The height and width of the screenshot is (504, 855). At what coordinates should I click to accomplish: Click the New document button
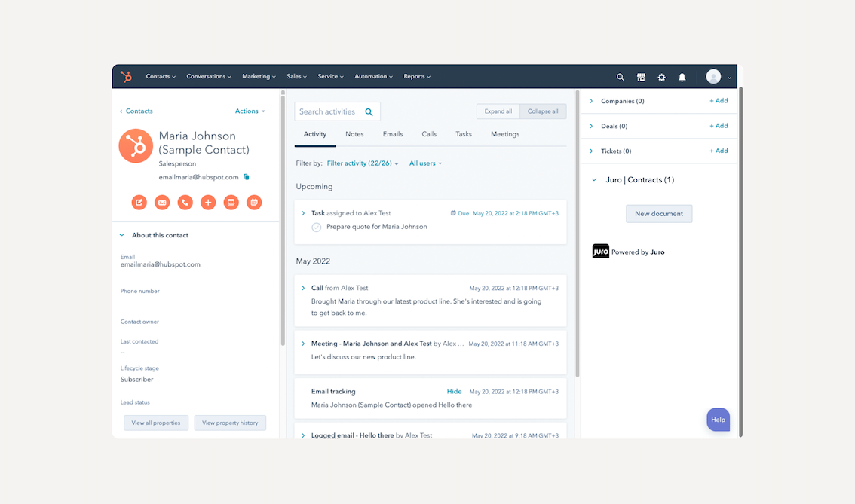[658, 213]
